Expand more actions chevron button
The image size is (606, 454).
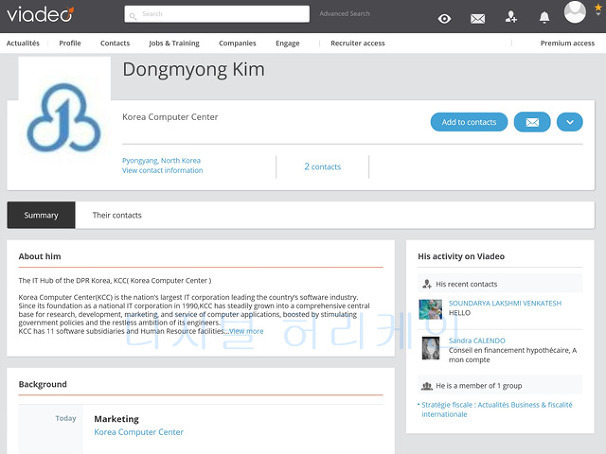pyautogui.click(x=570, y=122)
